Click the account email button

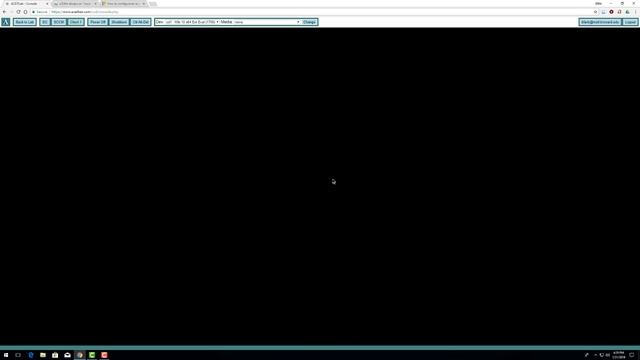tap(600, 22)
